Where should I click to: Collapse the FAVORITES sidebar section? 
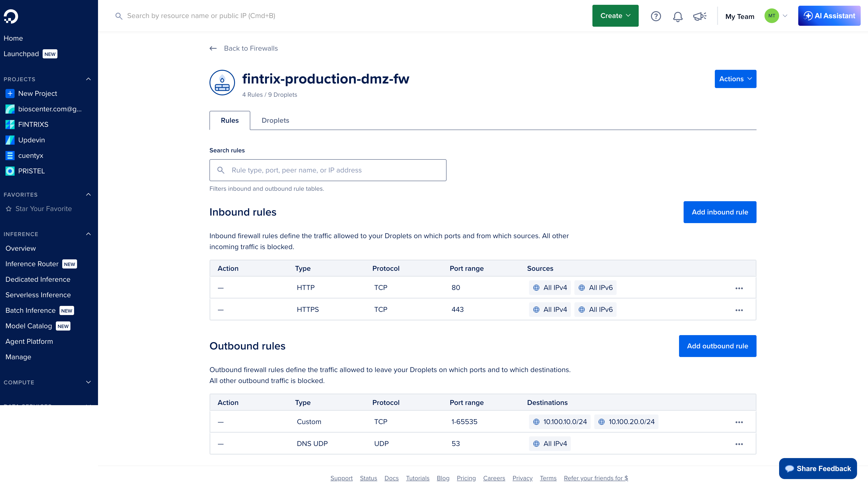tap(88, 195)
